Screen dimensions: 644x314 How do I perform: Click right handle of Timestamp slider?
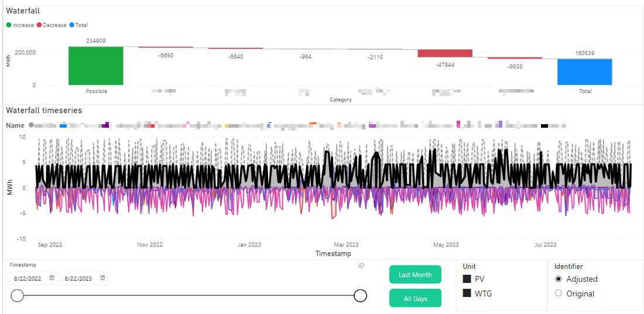click(x=360, y=295)
